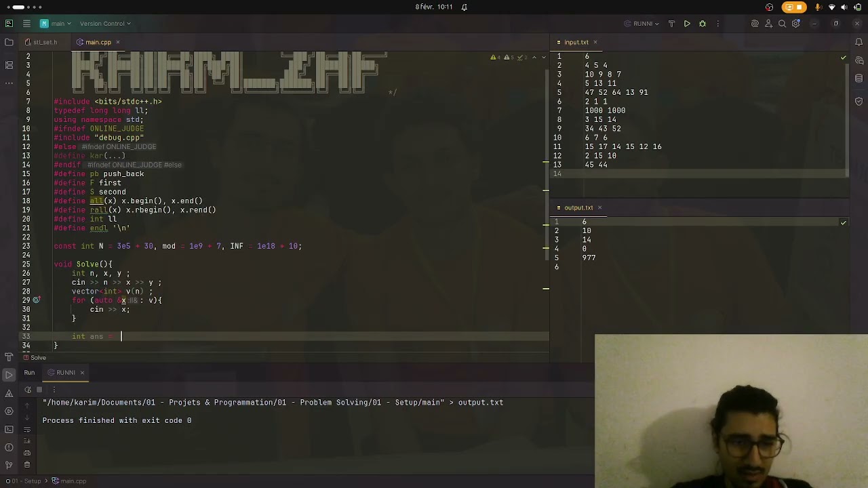Open the Wi-Fi network indicator
The width and height of the screenshot is (868, 488).
(x=831, y=7)
